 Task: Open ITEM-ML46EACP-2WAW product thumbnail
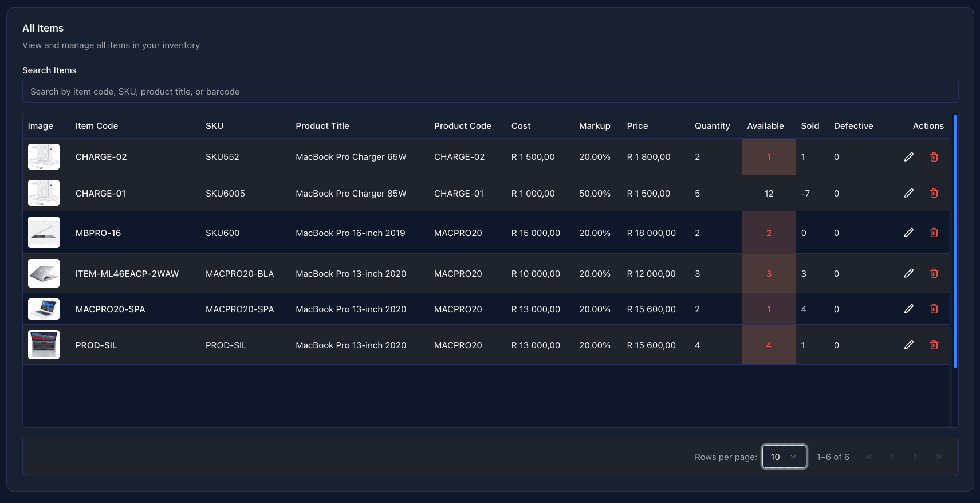[44, 273]
